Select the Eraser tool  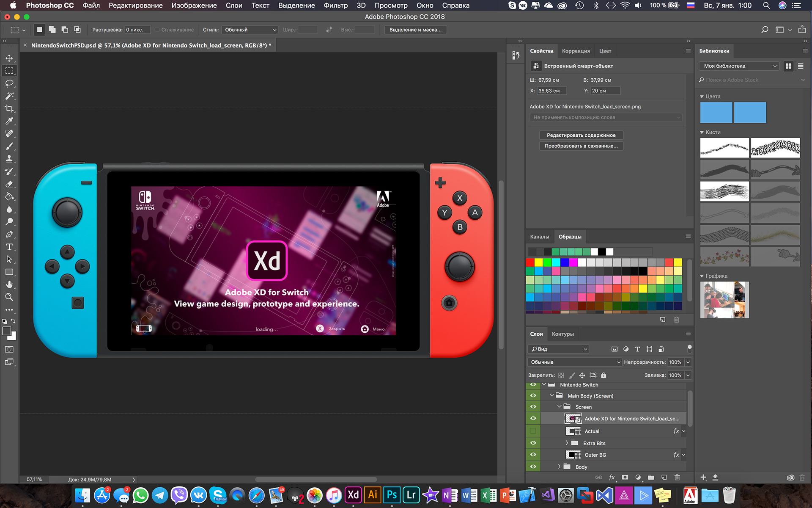9,184
